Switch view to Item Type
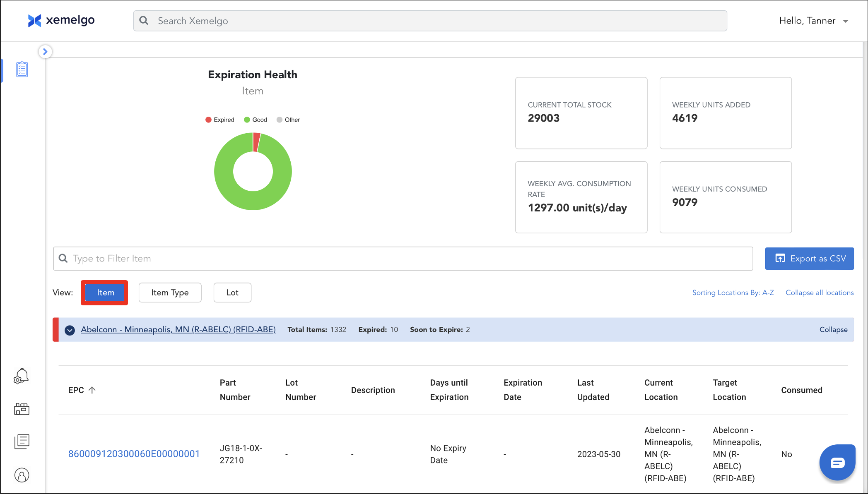868x494 pixels. (170, 293)
